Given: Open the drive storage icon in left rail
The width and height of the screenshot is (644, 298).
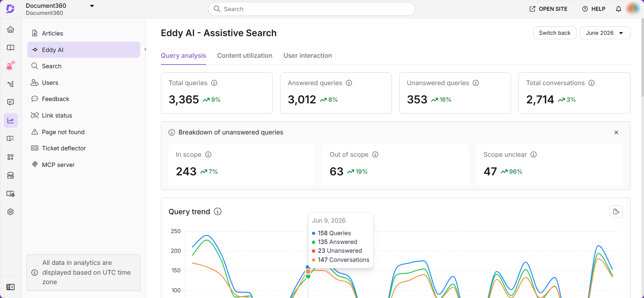Looking at the screenshot, I should pyautogui.click(x=10, y=175).
